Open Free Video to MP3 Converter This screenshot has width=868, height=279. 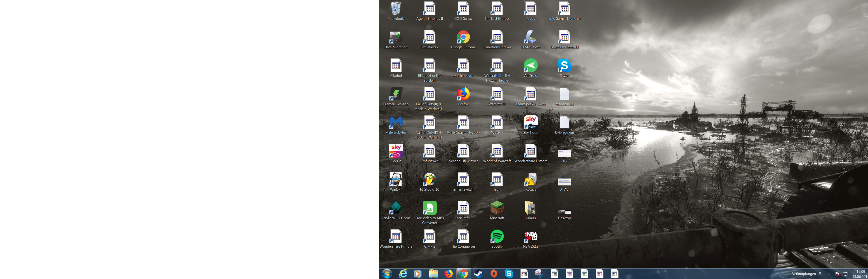click(430, 208)
